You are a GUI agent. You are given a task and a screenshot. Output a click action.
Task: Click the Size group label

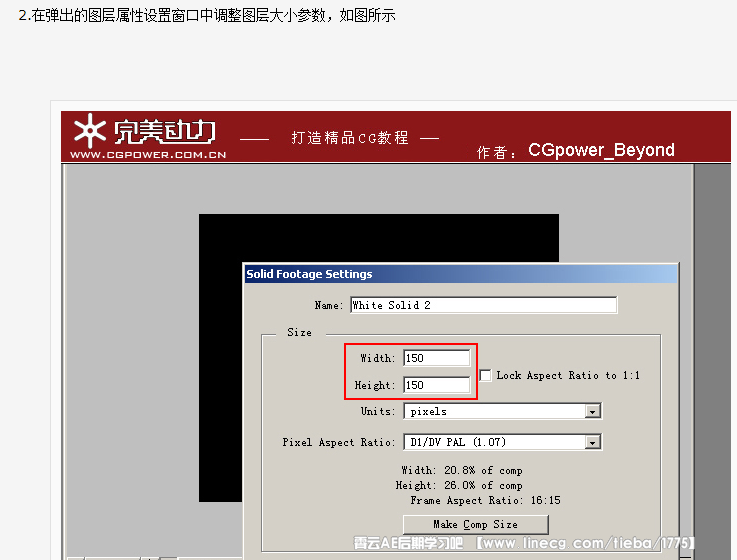pos(299,332)
